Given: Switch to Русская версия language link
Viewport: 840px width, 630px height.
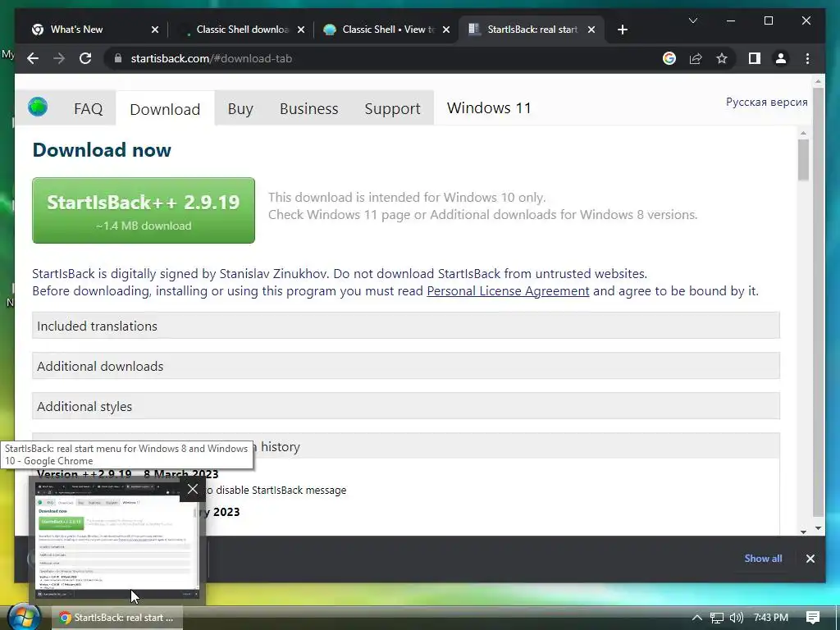Looking at the screenshot, I should click(x=766, y=102).
